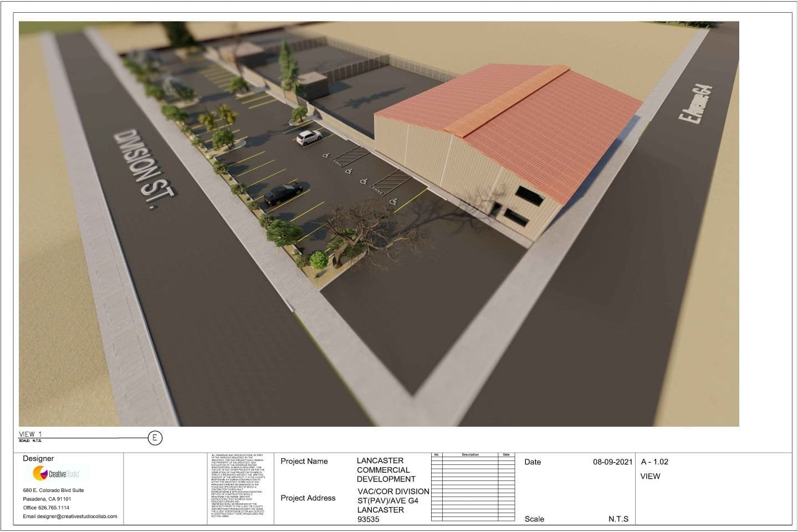This screenshot has width=798, height=532.
Task: Click the office phone number 626.765.1114
Action: point(46,508)
